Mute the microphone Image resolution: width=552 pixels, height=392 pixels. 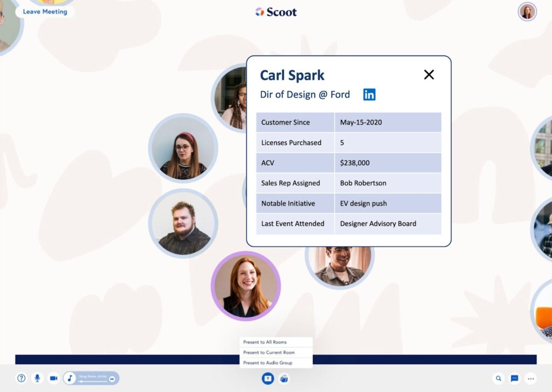pyautogui.click(x=37, y=379)
